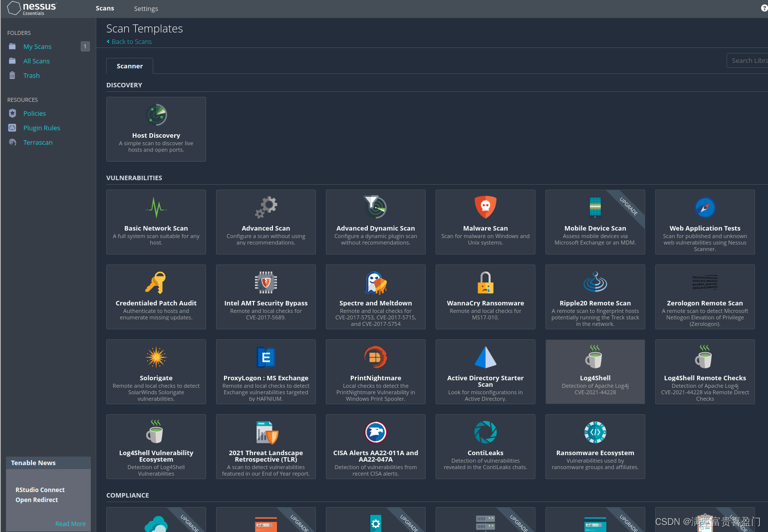This screenshot has width=768, height=532.
Task: Open the Scans top navigation tab
Action: [105, 8]
